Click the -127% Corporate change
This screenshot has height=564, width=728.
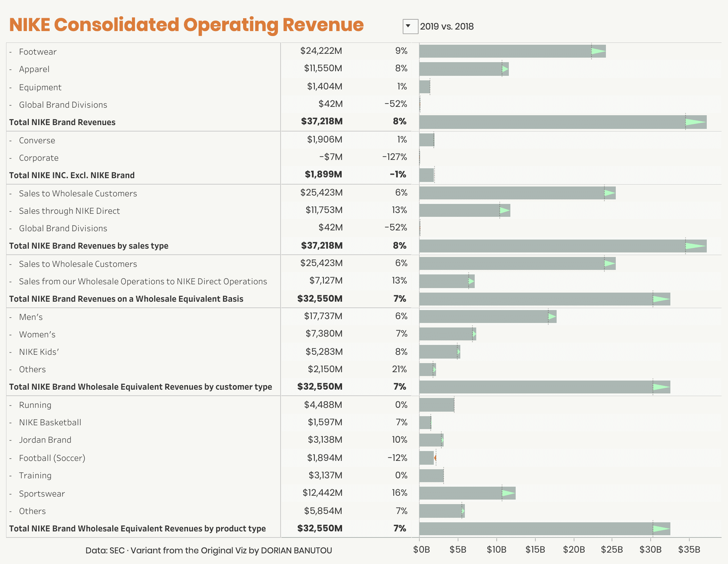[394, 157]
